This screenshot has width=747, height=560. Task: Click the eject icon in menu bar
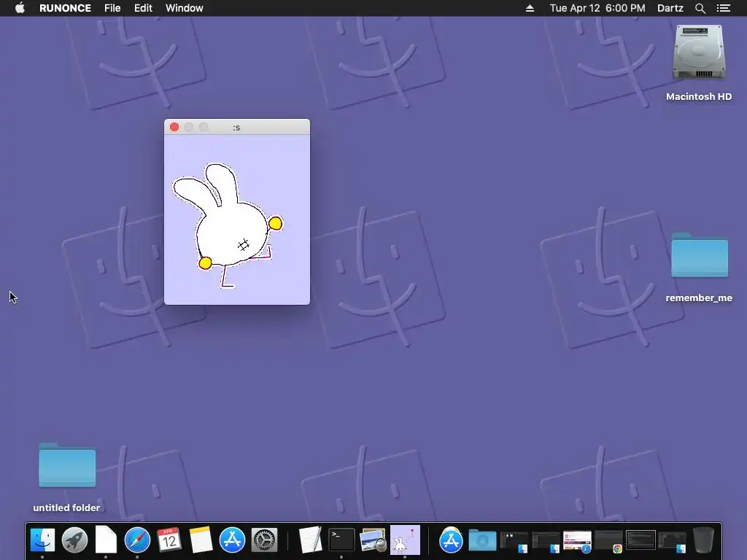tap(530, 8)
